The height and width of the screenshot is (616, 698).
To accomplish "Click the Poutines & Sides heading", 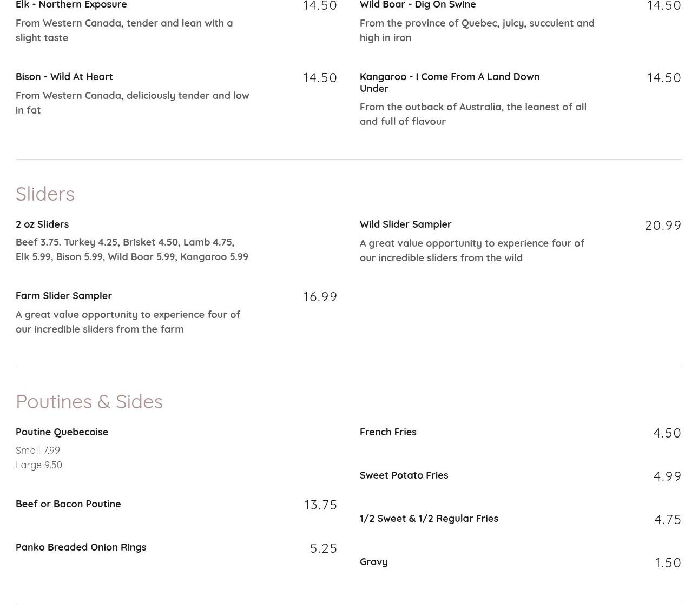I will (89, 402).
